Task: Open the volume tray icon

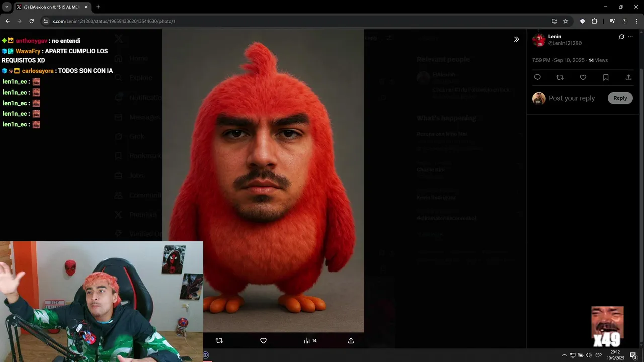Action: (589, 355)
